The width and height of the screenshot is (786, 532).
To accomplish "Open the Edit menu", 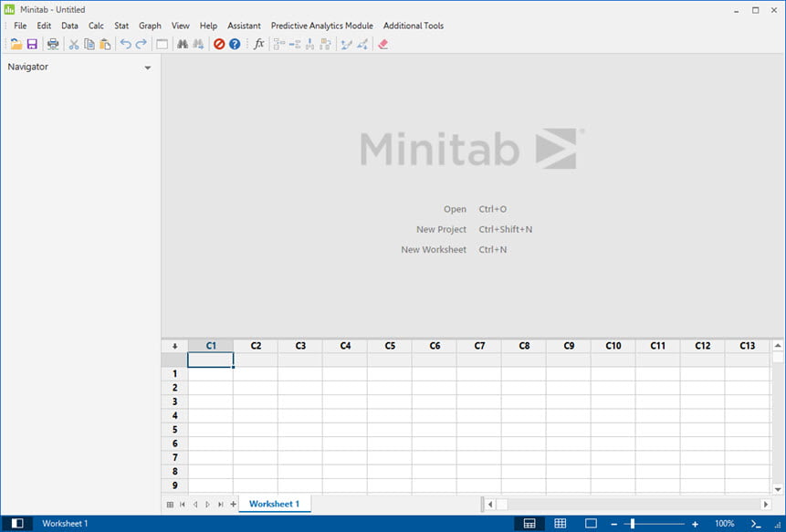I will pyautogui.click(x=44, y=26).
